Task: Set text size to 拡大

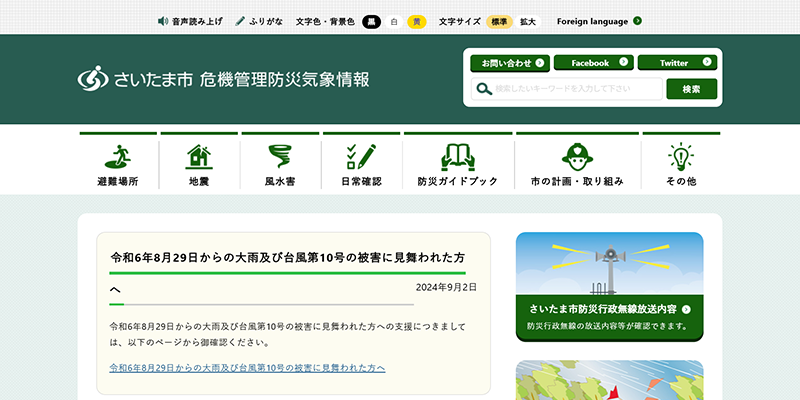Action: click(x=528, y=21)
